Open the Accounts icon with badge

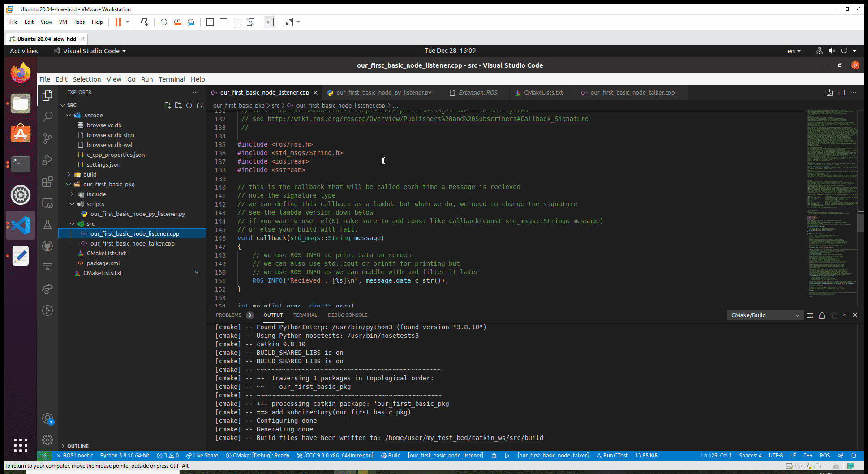tap(47, 418)
